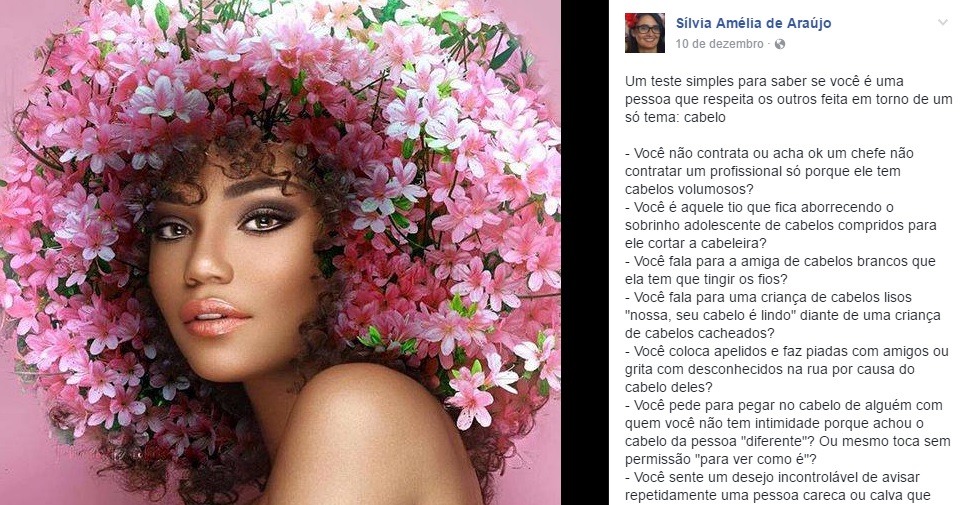Click the black margin beside the photo
This screenshot has width=964, height=505.
[585, 252]
